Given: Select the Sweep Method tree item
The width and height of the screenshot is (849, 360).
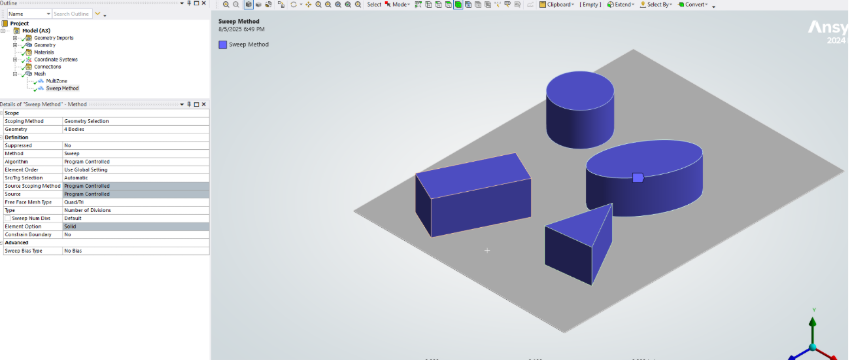Looking at the screenshot, I should coord(62,88).
